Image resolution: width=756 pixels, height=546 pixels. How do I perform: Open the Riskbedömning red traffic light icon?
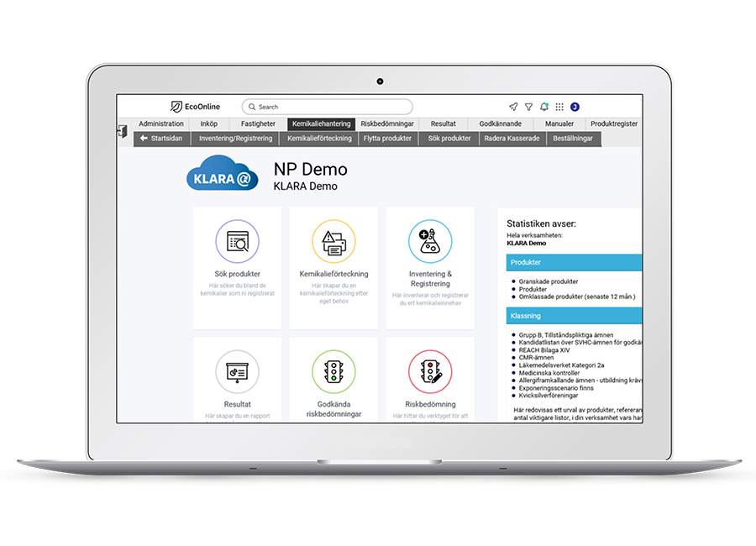(430, 371)
